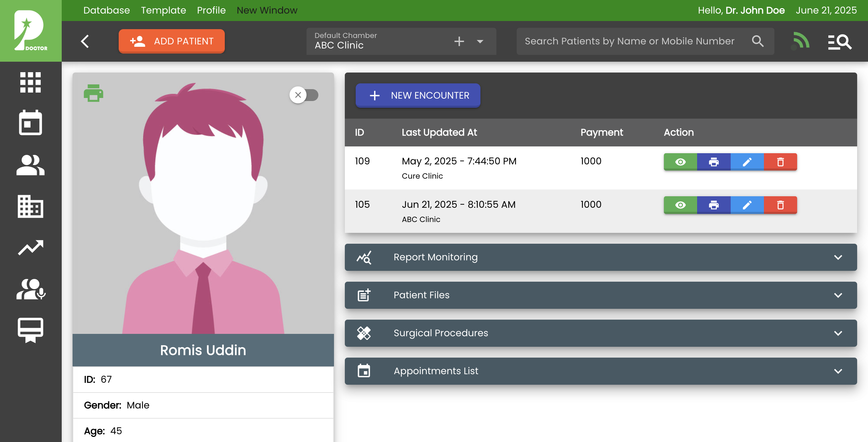Expand Surgical Procedures with its chevron
The height and width of the screenshot is (442, 868).
[x=838, y=333]
